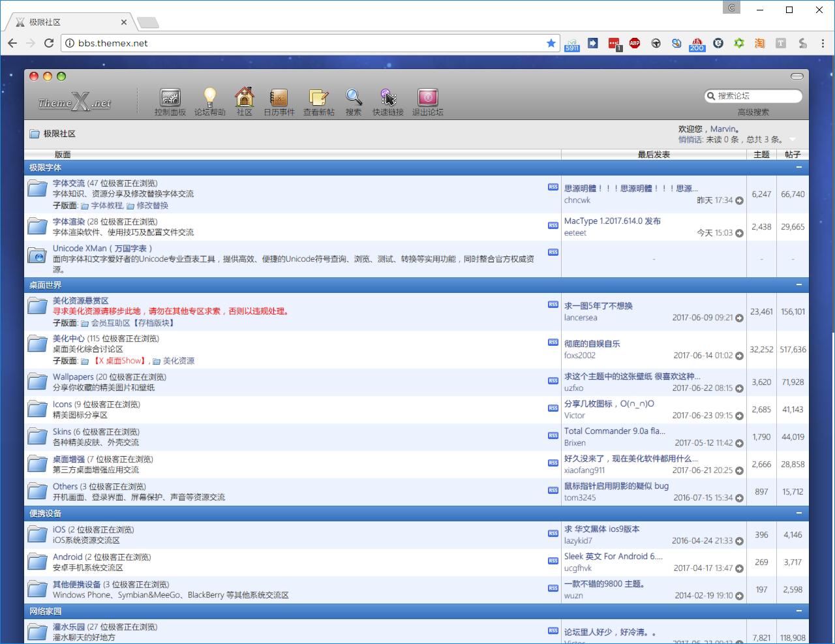Click RSS icon for Unicode XMan row
Viewport: 835px width, 644px height.
tap(553, 253)
